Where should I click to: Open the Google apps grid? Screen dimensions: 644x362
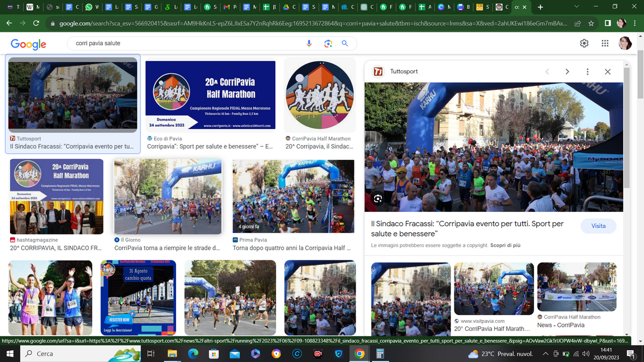click(605, 43)
